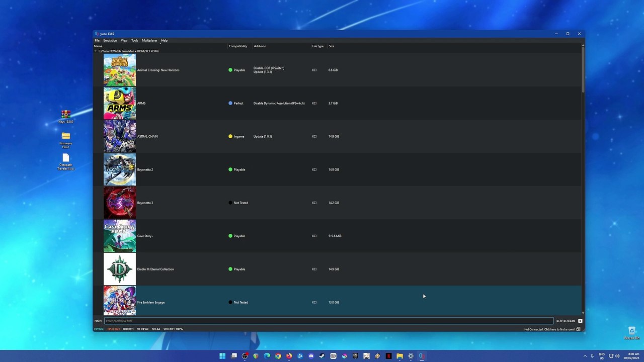Toggle GPU HIGH accuracy setting
The width and height of the screenshot is (644, 362).
[114, 329]
